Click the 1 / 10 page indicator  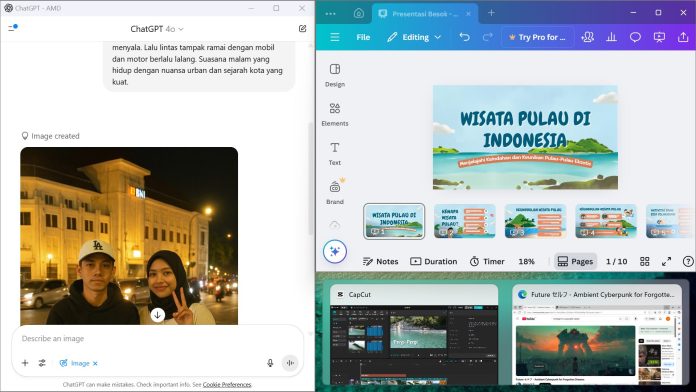pyautogui.click(x=617, y=261)
